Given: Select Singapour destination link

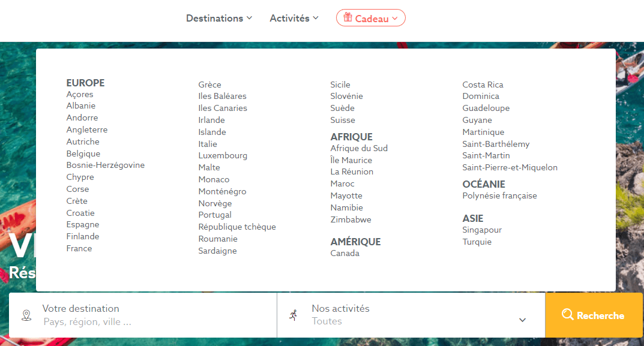Looking at the screenshot, I should click(482, 230).
